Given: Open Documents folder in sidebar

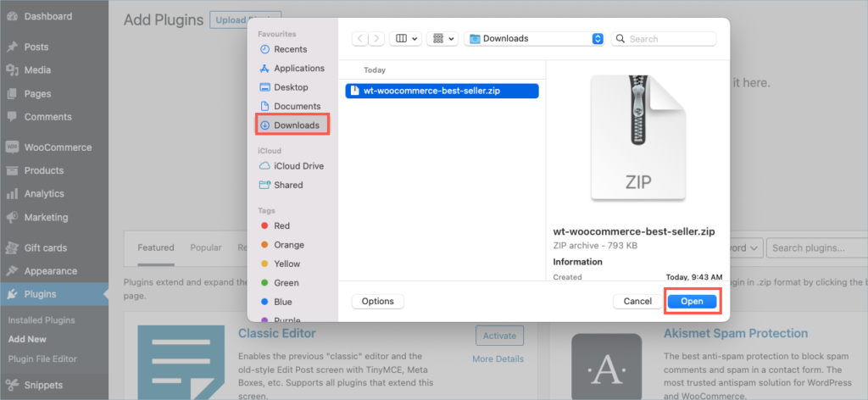Looking at the screenshot, I should tap(290, 106).
